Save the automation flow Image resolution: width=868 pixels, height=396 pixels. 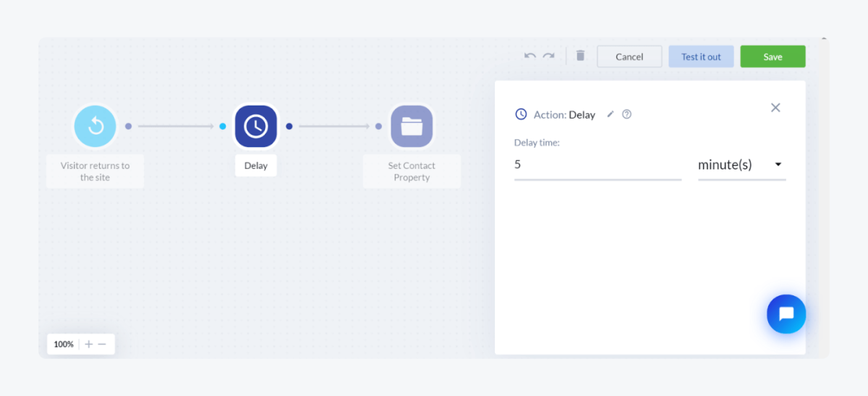coord(773,56)
